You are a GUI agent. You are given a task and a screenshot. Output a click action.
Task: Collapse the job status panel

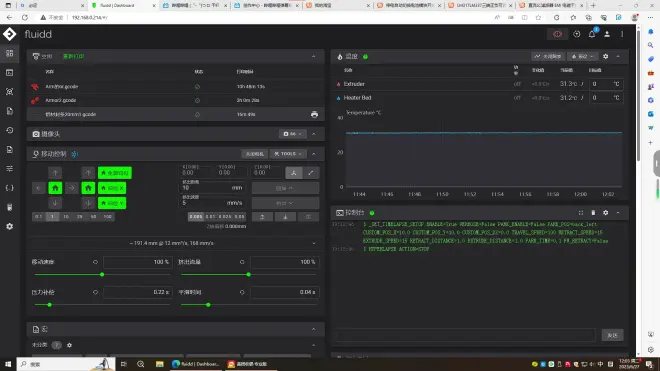pyautogui.click(x=314, y=56)
